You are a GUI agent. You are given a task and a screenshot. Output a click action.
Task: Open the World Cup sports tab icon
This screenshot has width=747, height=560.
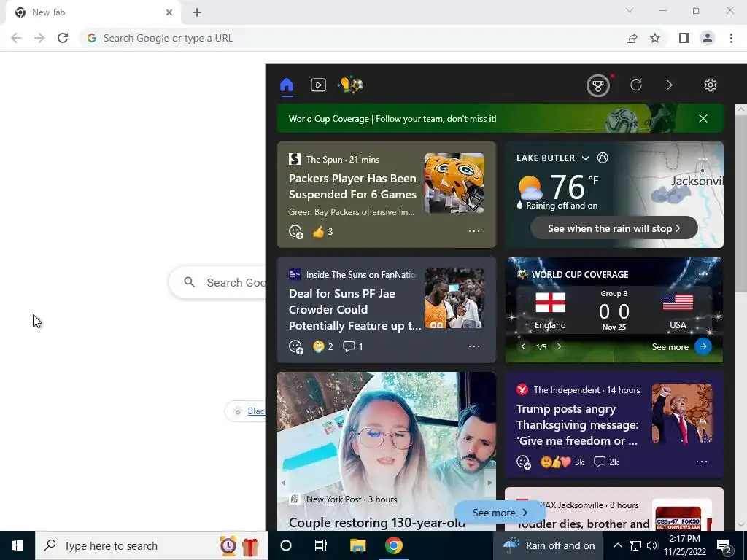pos(351,85)
